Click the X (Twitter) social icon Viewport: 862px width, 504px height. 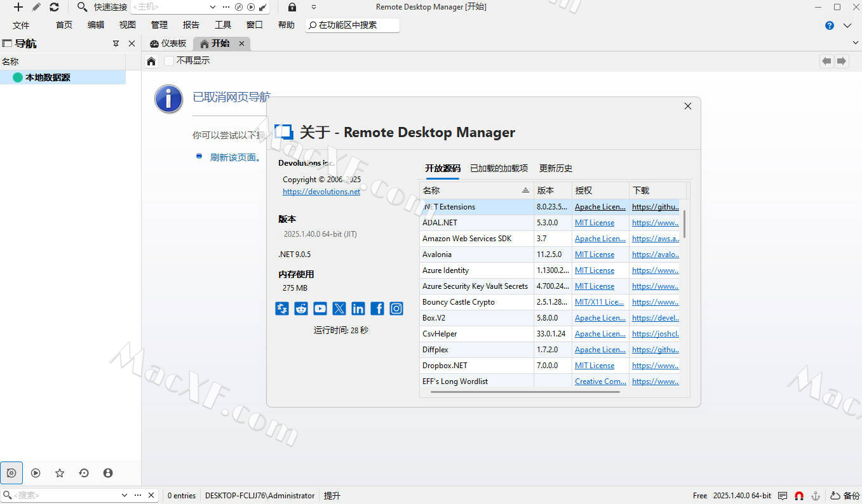click(339, 308)
